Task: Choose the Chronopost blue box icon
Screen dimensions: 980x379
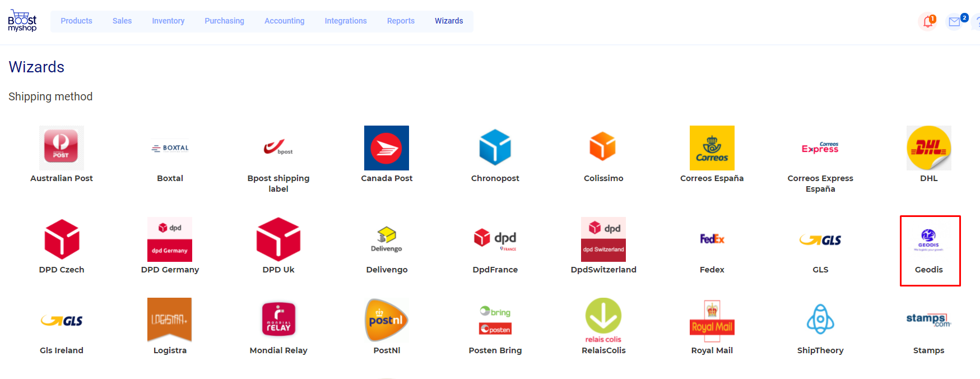Action: 495,148
